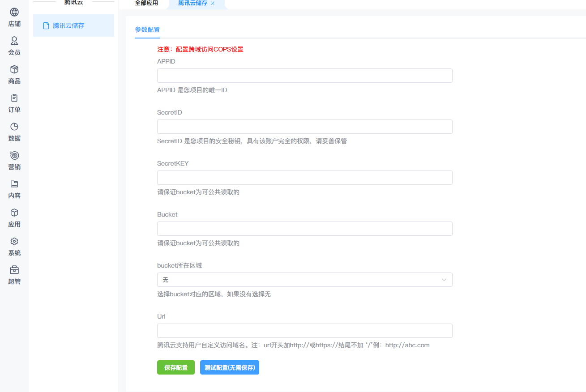Focus the SecretKEY input field
586x392 pixels.
304,178
